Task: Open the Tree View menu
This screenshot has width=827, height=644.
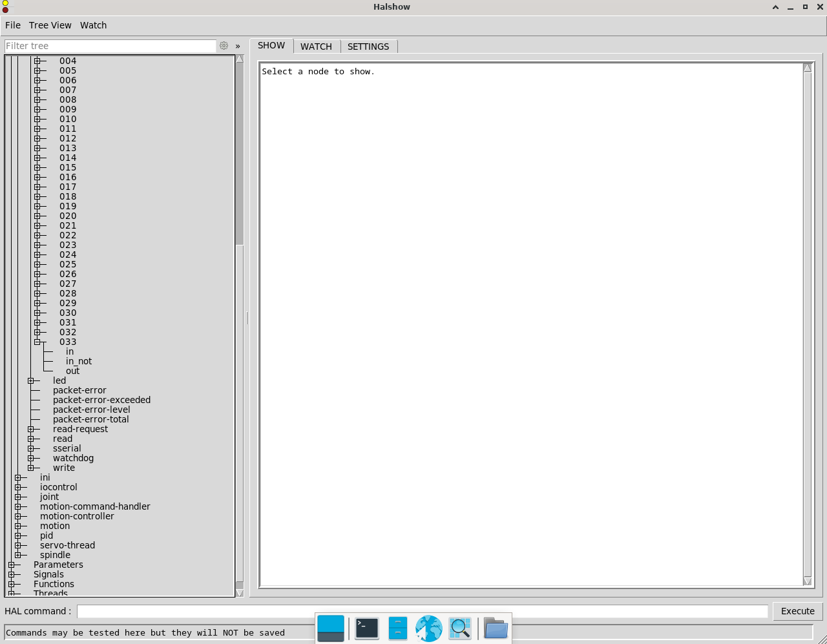Action: tap(50, 25)
